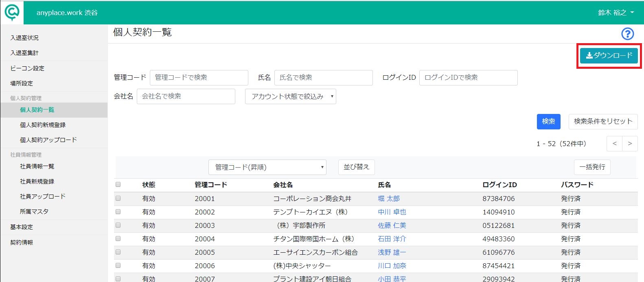The image size is (644, 282).
Task: Check the row checkbox for 20007
Action: [118, 279]
